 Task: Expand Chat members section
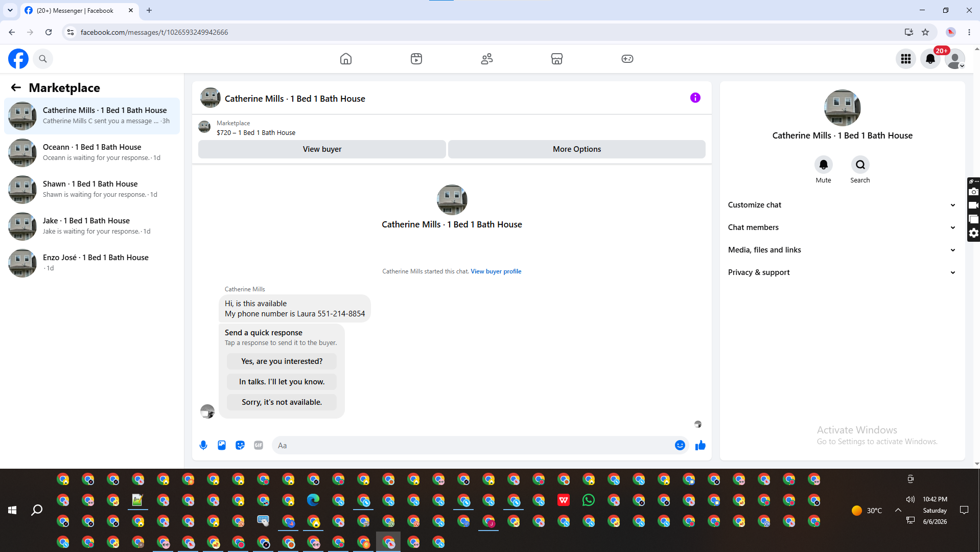(842, 227)
